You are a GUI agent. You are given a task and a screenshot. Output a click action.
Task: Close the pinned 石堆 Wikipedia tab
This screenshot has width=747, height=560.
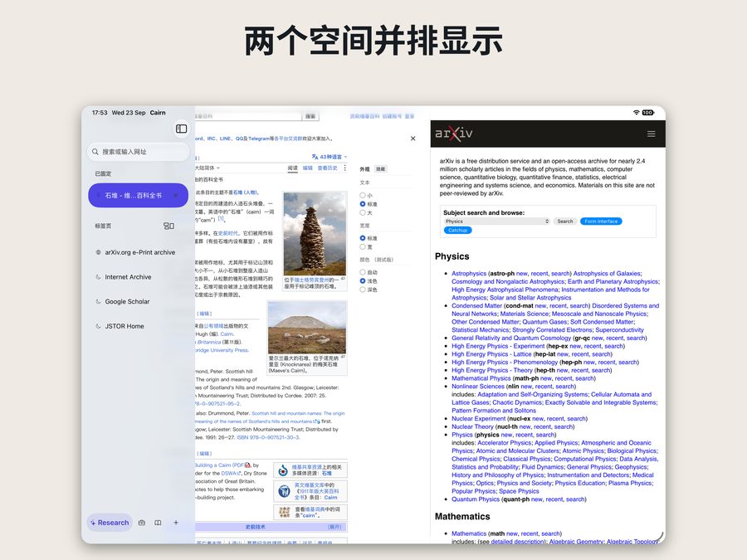pyautogui.click(x=176, y=195)
